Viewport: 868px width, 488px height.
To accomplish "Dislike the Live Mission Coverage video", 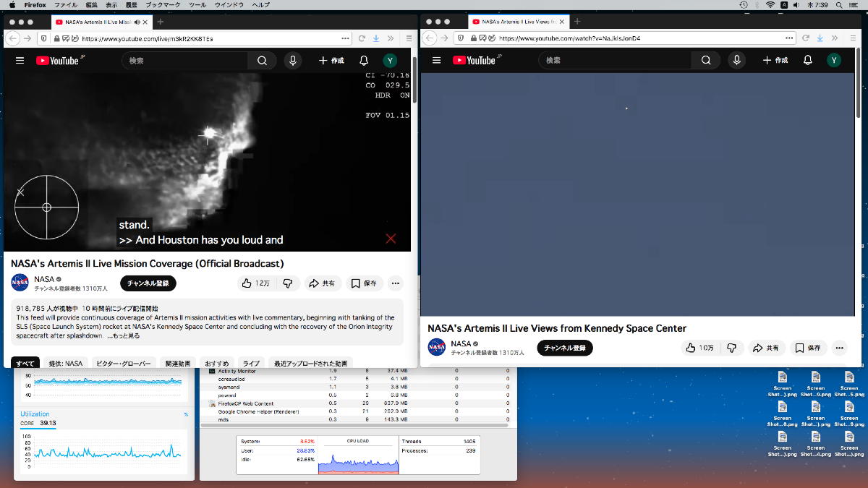I will pyautogui.click(x=288, y=283).
